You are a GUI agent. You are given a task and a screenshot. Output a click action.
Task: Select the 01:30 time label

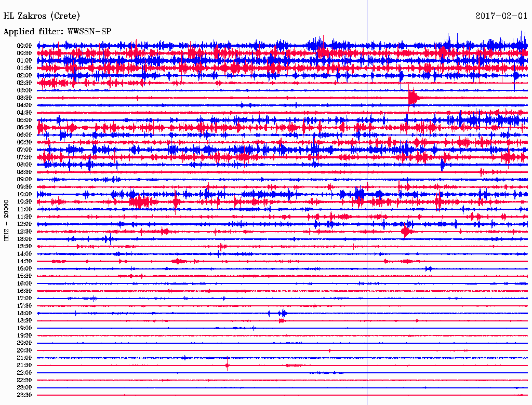coord(24,68)
